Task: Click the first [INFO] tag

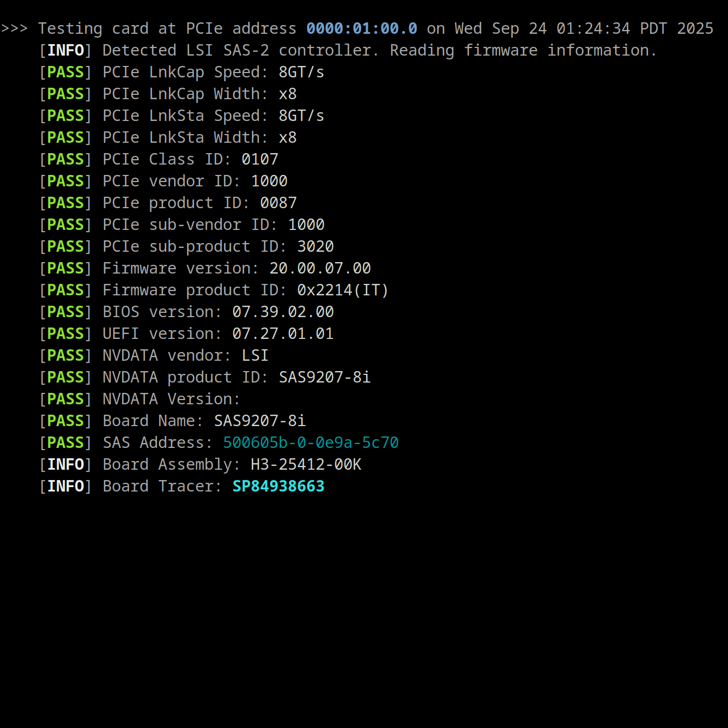Action: [x=66, y=50]
